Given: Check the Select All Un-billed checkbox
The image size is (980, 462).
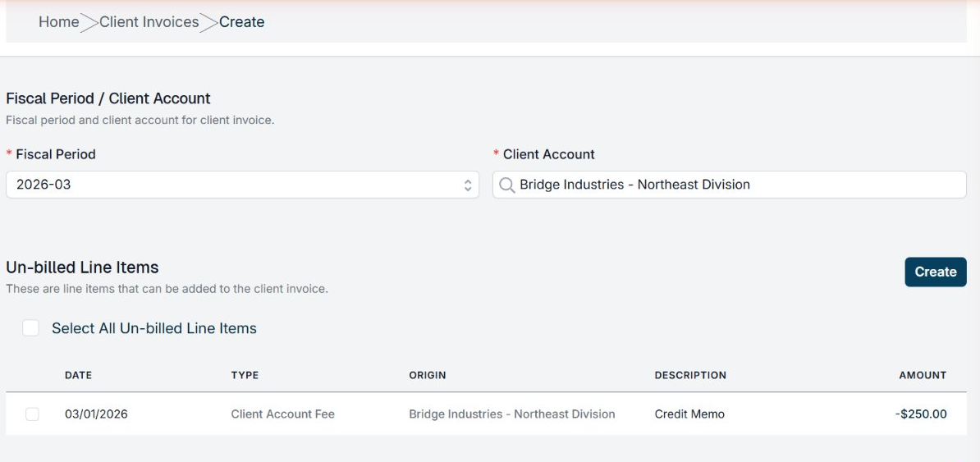Looking at the screenshot, I should 31,328.
